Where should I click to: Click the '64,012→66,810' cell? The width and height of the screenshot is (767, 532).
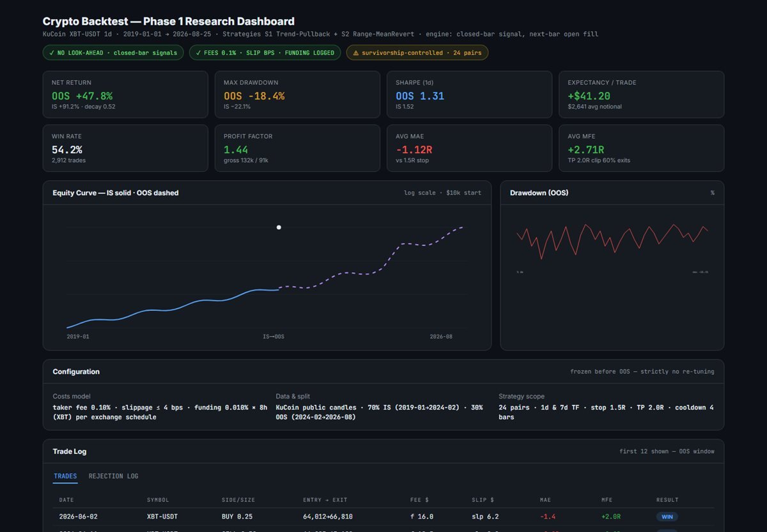tap(328, 516)
